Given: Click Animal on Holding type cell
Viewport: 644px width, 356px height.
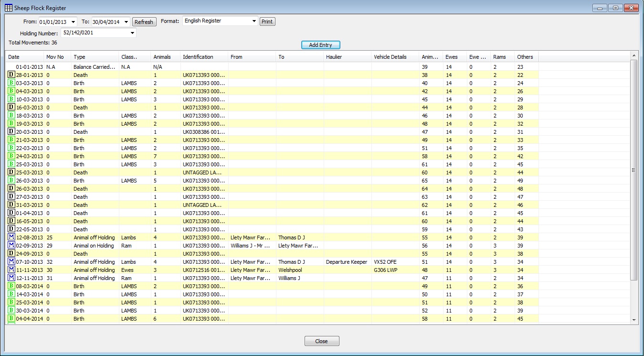Looking at the screenshot, I should pyautogui.click(x=94, y=246).
